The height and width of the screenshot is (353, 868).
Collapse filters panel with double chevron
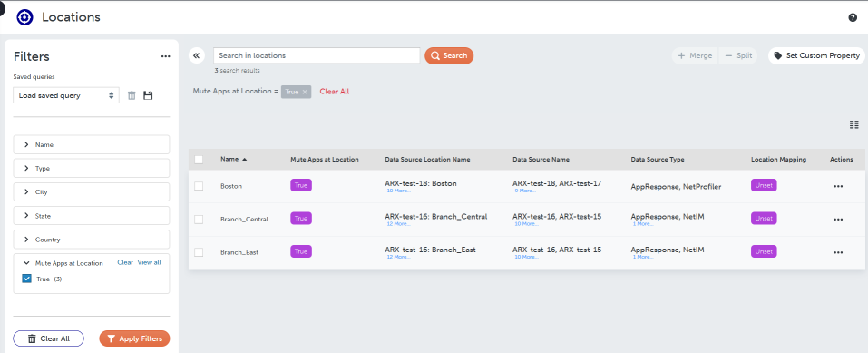197,55
